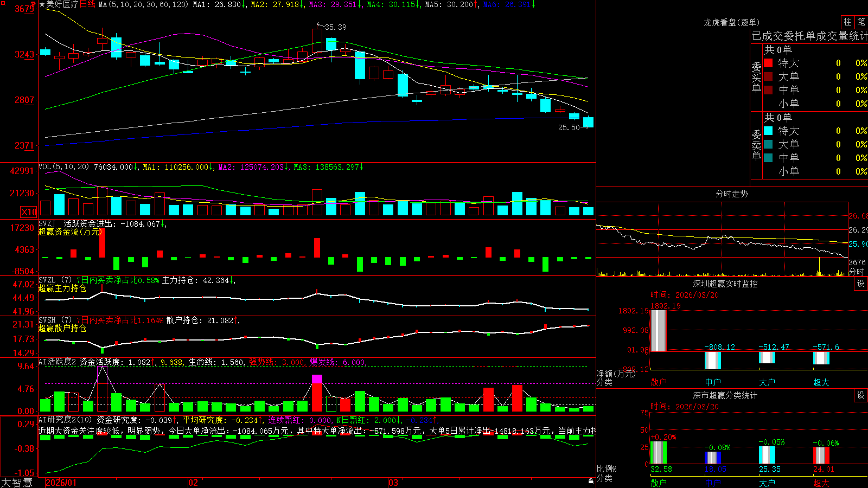The width and height of the screenshot is (868, 488).
Task: Click the 柱 bar-mode button
Action: [x=847, y=22]
